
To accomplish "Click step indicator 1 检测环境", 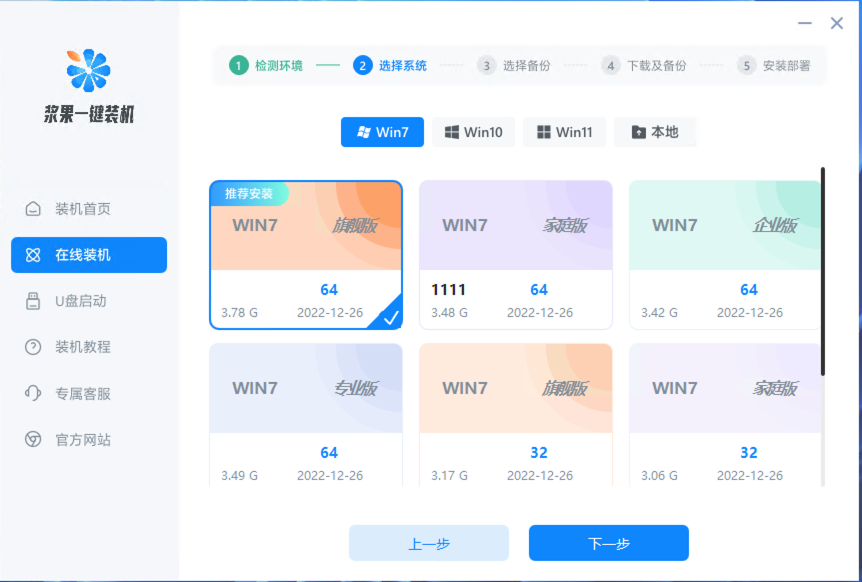I will point(270,65).
